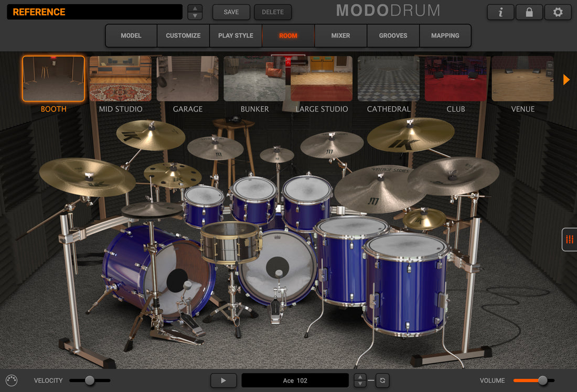This screenshot has height=392, width=577.
Task: Show more rooms with orange arrow
Action: point(567,80)
